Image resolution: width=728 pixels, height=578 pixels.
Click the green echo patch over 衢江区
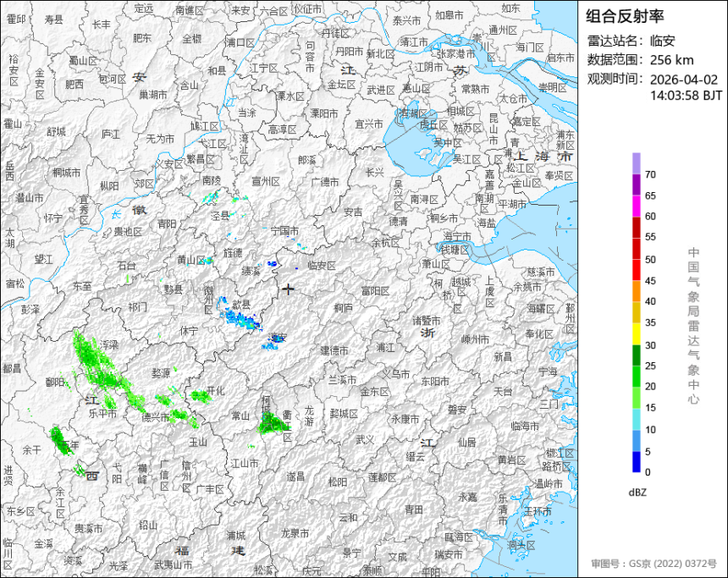[x=273, y=422]
